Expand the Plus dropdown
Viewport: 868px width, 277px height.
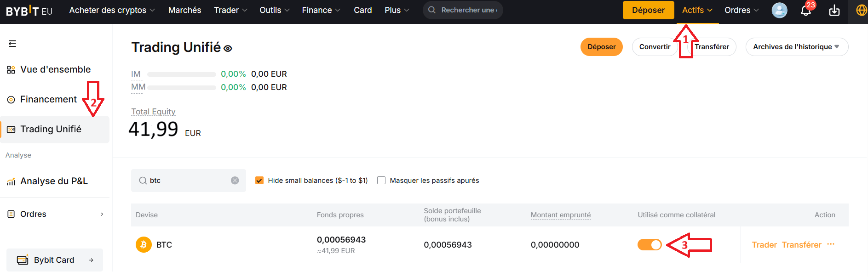coord(397,10)
